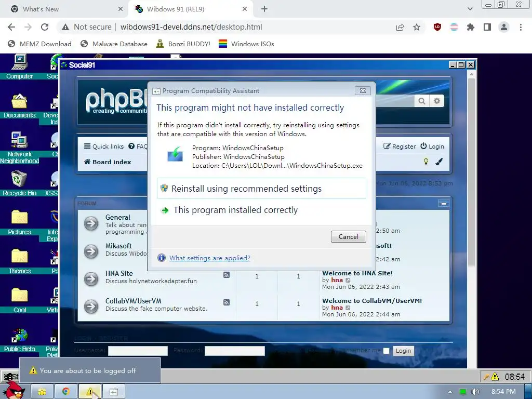Open Malware Database bookmark
The image size is (532, 399).
click(114, 44)
